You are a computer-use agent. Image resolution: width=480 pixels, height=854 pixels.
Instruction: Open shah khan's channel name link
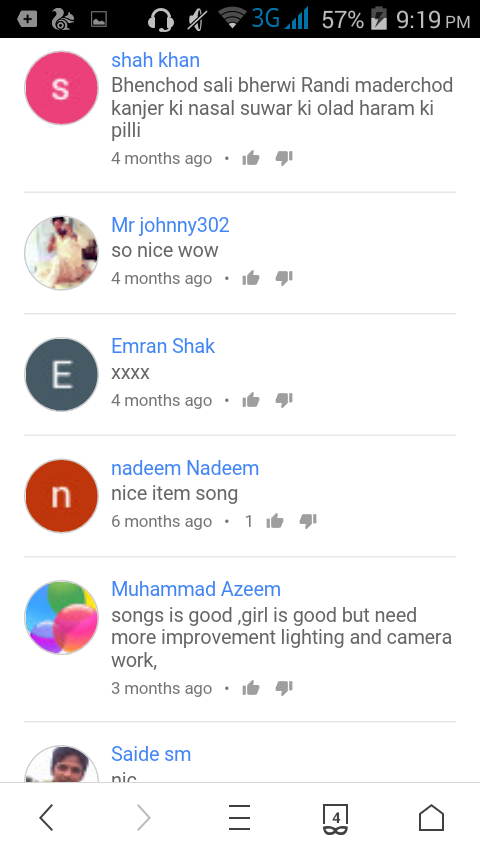(155, 60)
